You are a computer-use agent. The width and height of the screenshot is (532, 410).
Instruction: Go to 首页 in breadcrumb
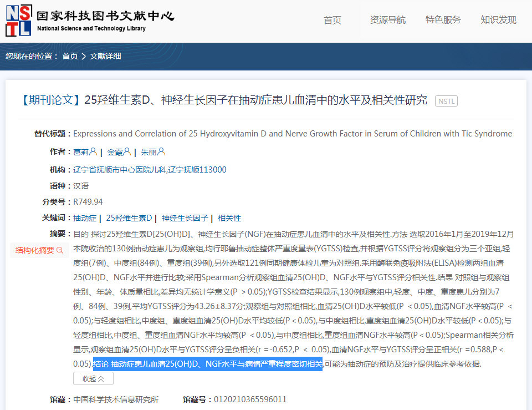coord(70,56)
